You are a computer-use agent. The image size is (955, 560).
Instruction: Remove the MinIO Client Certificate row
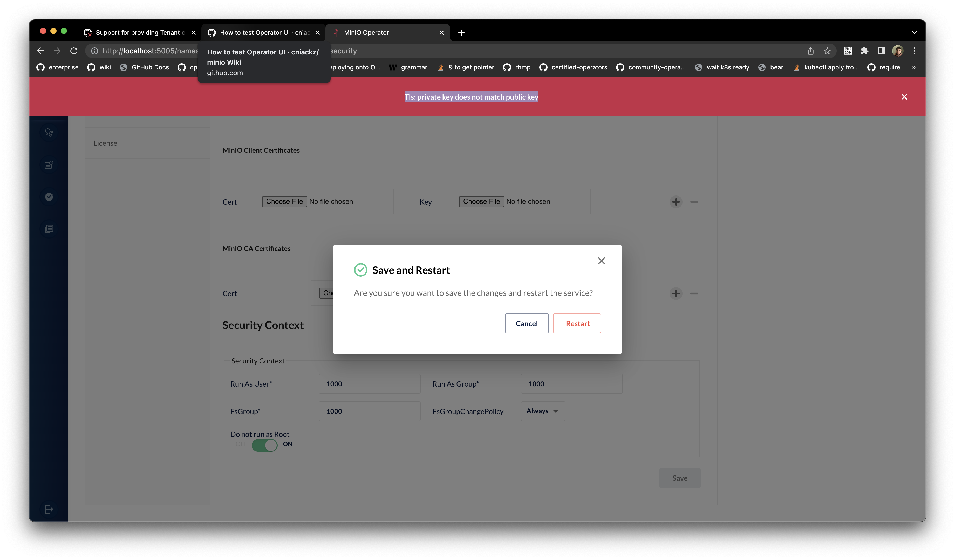694,202
